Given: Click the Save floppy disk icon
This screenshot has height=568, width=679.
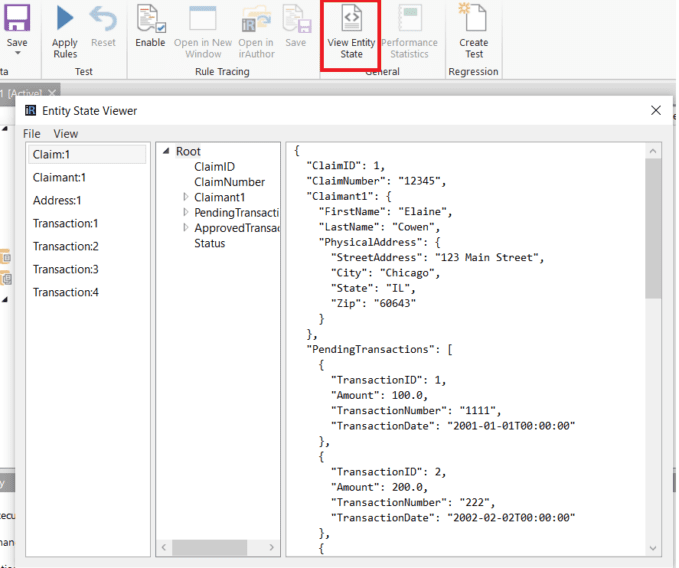Looking at the screenshot, I should (17, 18).
